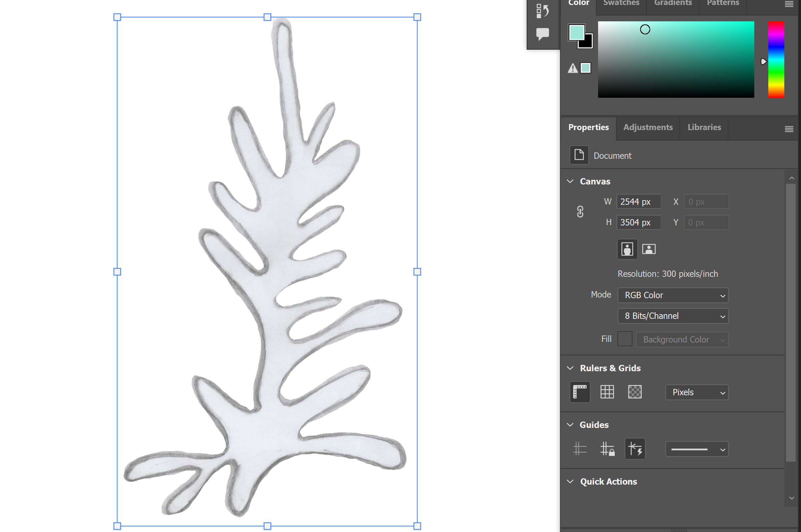Click the lock guides icon

pyautogui.click(x=607, y=449)
